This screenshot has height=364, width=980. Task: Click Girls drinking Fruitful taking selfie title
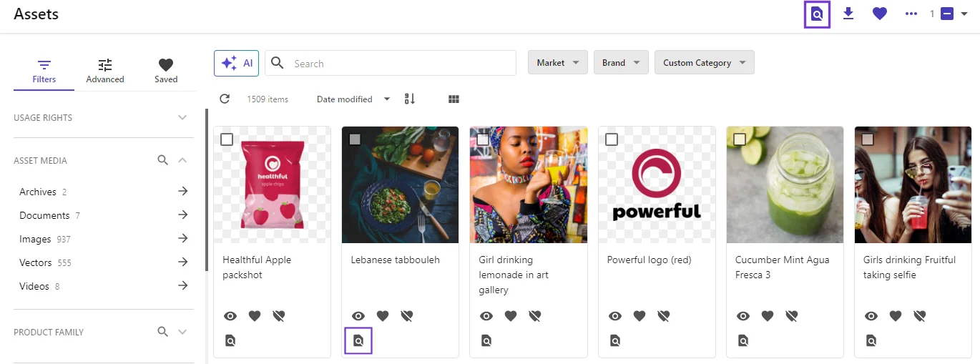coord(909,267)
